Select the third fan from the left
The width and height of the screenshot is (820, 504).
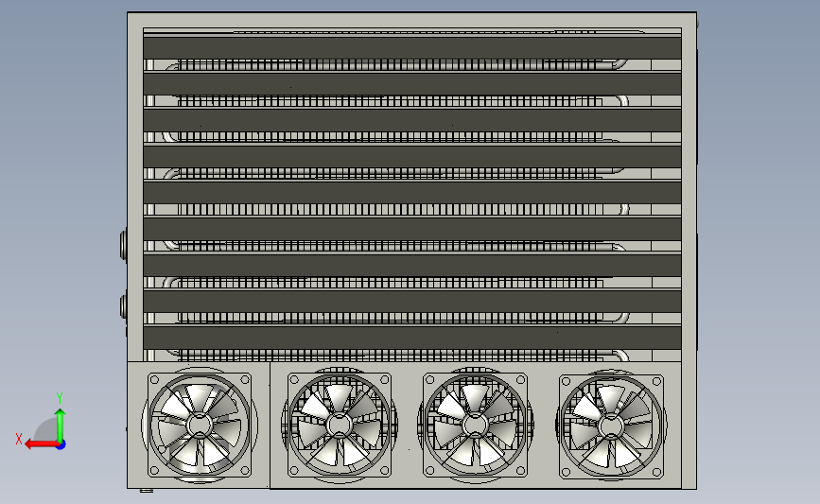point(476,426)
